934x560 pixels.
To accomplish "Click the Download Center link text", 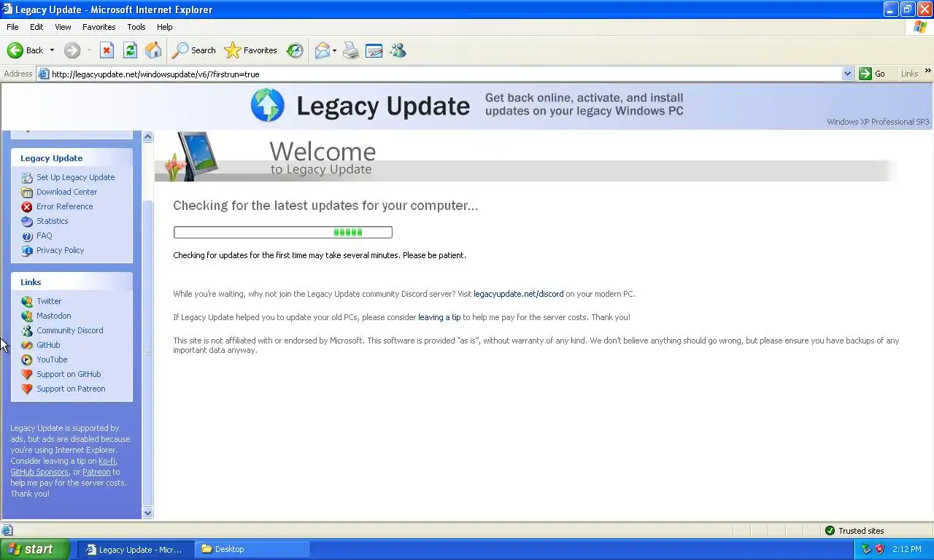I will (x=67, y=192).
